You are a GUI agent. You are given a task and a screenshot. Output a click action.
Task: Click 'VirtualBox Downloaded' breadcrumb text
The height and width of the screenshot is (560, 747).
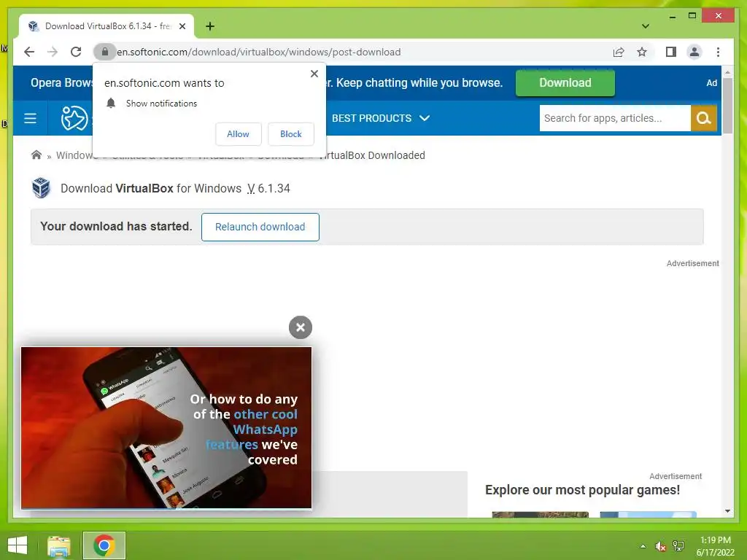[x=371, y=155]
